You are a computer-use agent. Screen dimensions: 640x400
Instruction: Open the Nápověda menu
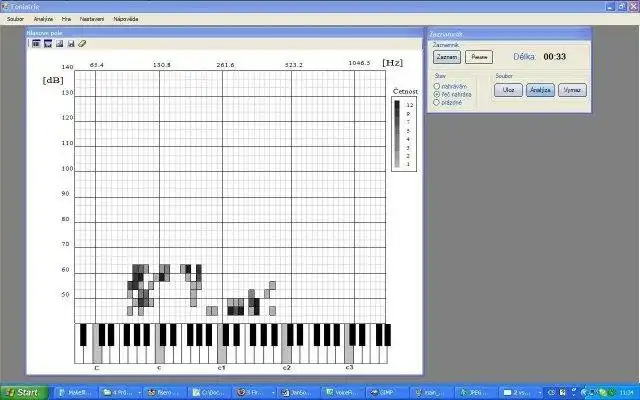pos(126,19)
